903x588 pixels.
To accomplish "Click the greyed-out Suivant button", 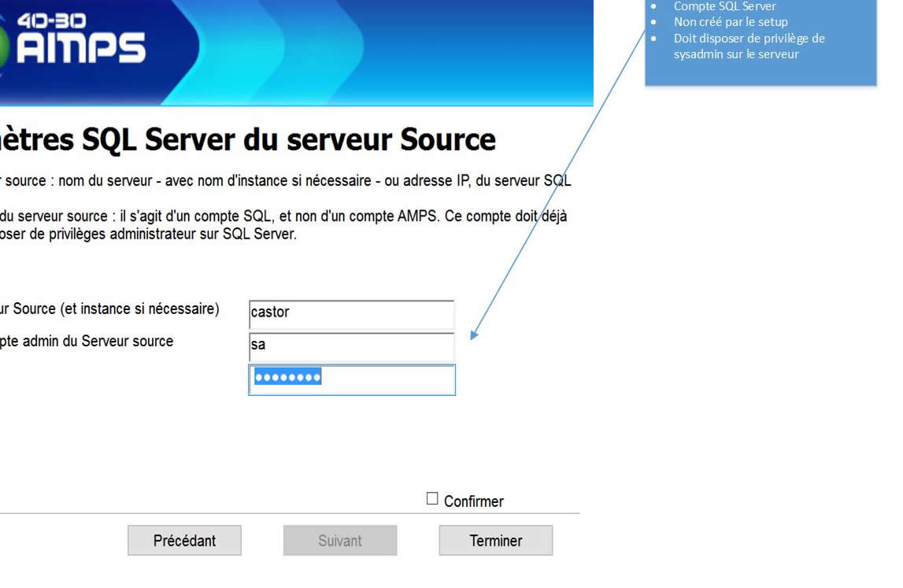I will [x=340, y=540].
